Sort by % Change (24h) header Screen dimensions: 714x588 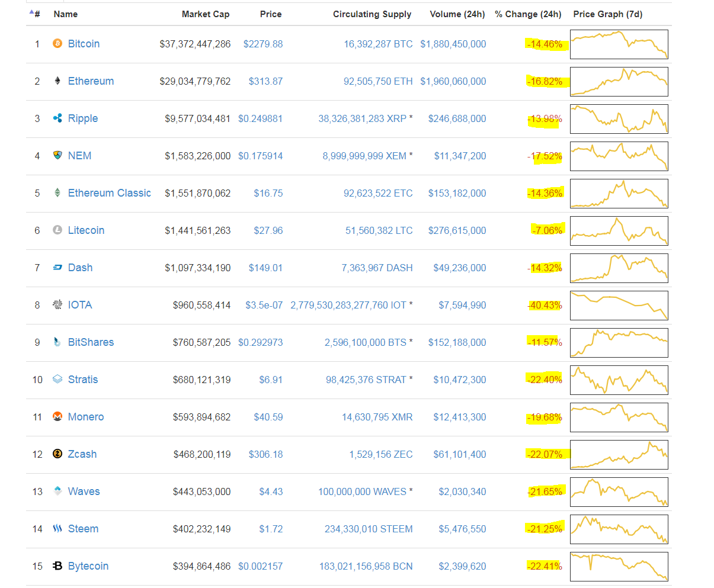pos(528,14)
